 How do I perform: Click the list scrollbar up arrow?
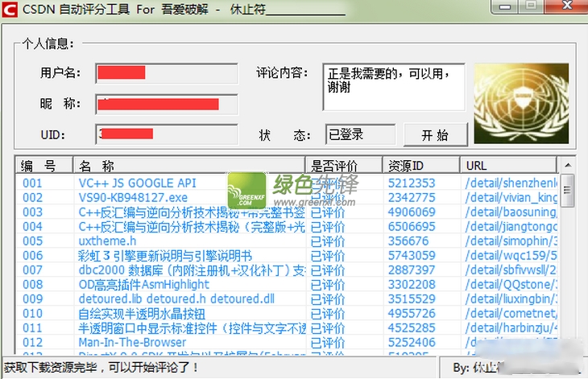tap(568, 165)
